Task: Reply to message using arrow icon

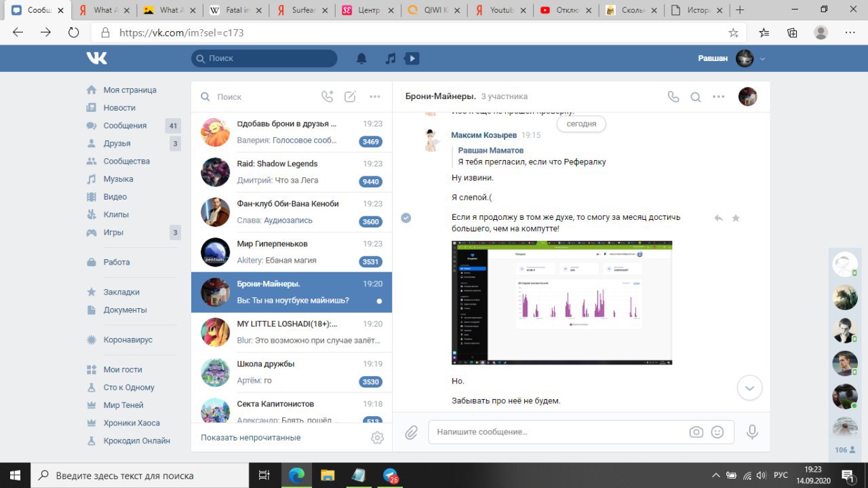Action: tap(718, 218)
